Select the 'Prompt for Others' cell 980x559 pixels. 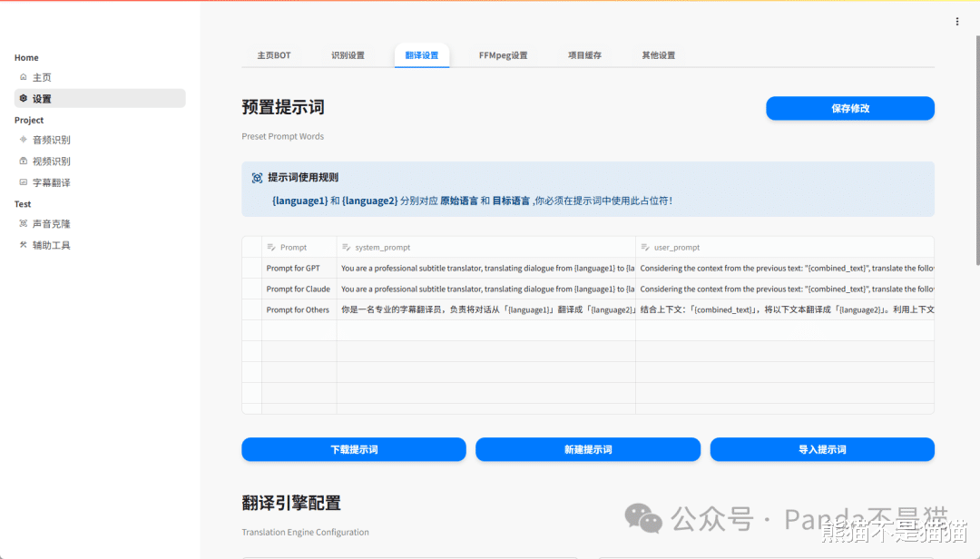[x=299, y=309]
